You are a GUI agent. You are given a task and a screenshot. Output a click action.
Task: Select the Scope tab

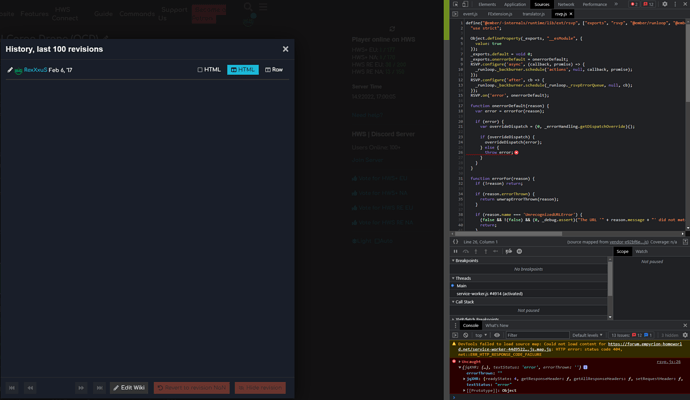[x=622, y=252]
